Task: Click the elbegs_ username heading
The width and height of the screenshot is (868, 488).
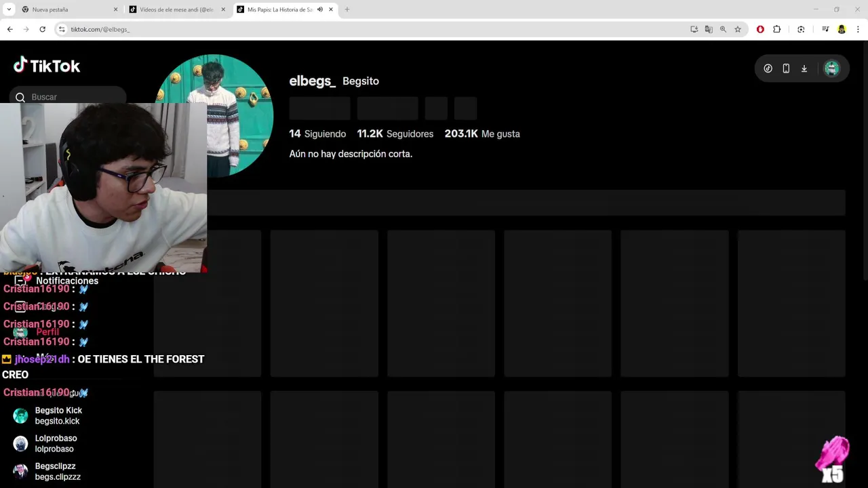Action: pyautogui.click(x=313, y=81)
